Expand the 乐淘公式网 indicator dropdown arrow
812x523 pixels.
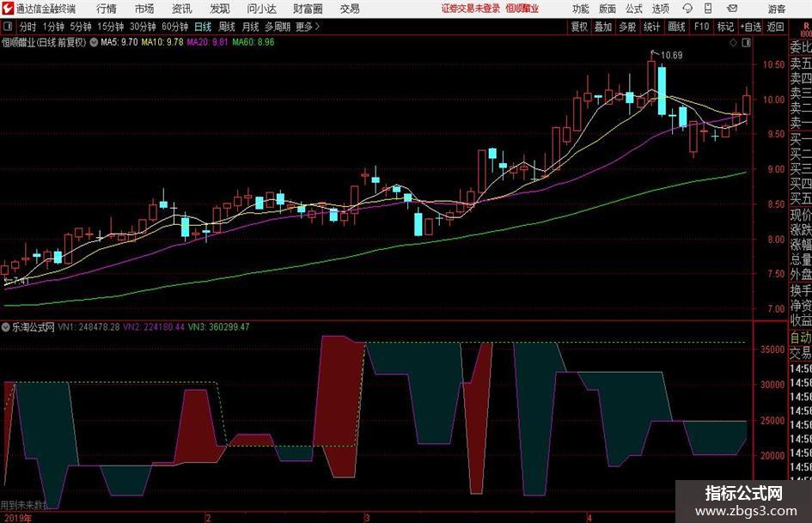(x=6, y=327)
